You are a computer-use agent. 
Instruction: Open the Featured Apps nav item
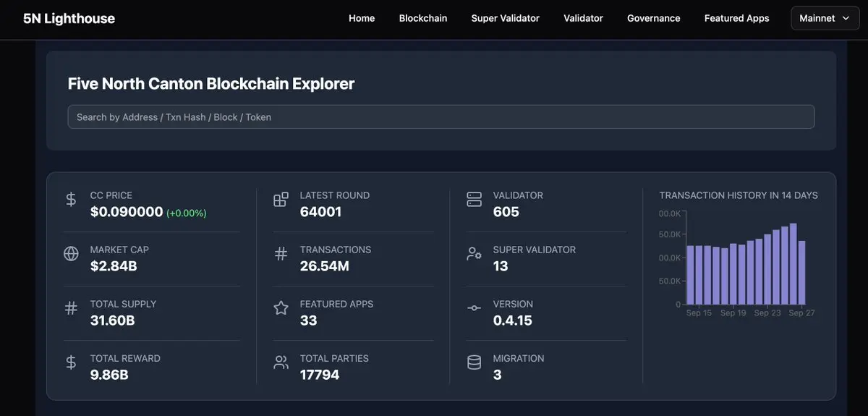737,18
